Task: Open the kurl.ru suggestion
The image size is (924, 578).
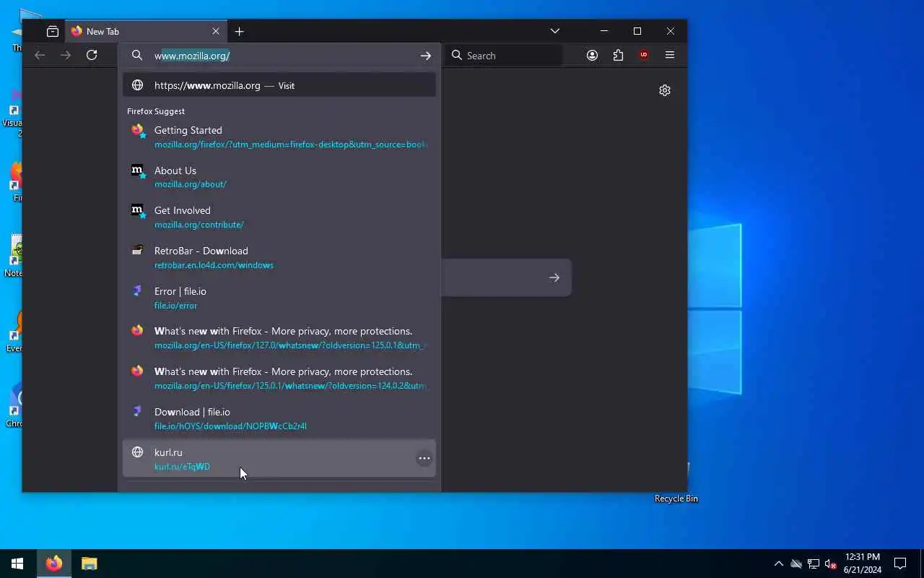Action: 279,458
